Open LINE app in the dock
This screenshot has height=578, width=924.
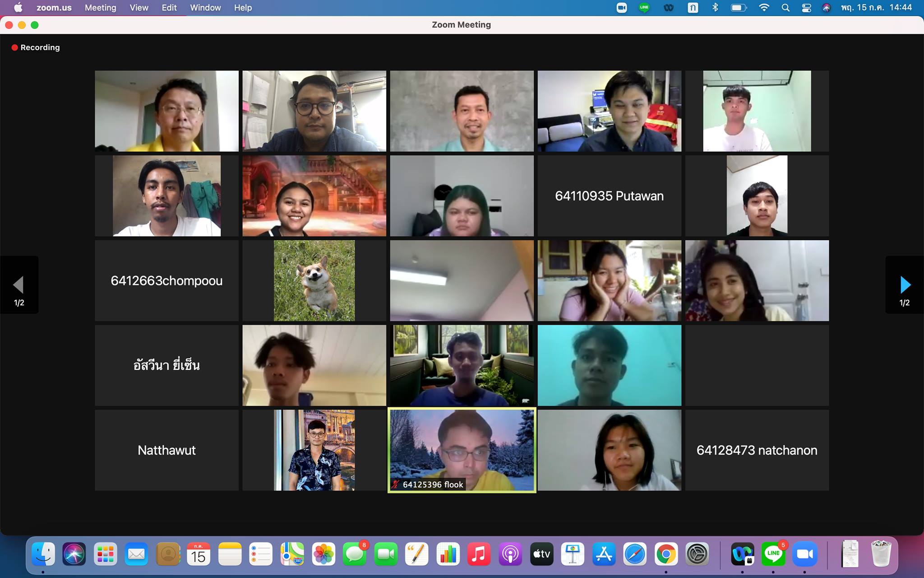point(773,554)
